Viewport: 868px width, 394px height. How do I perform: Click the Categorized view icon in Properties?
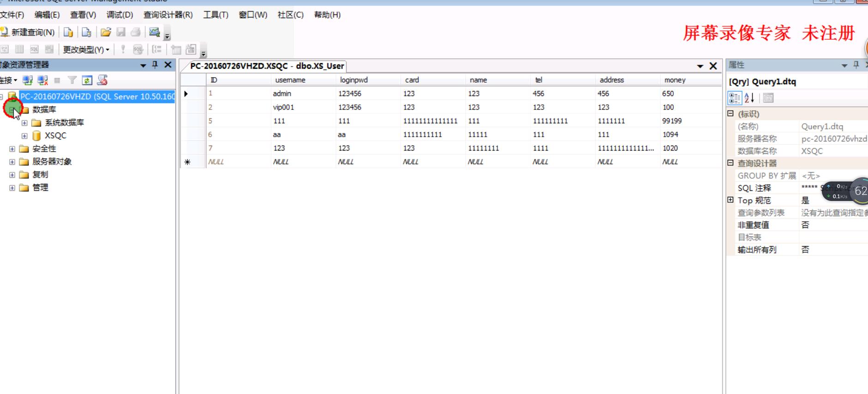point(735,98)
